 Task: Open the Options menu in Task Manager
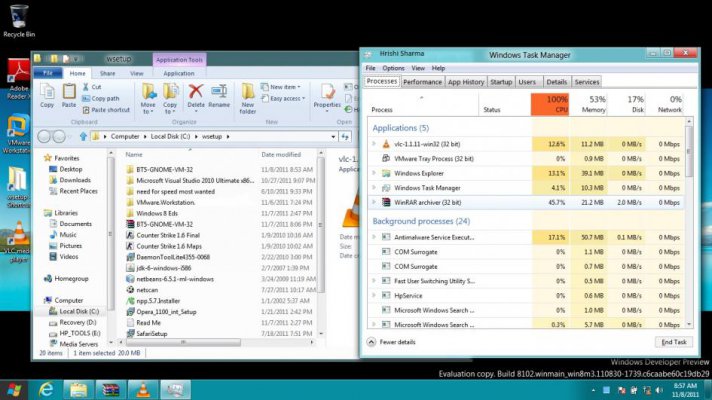[x=393, y=68]
